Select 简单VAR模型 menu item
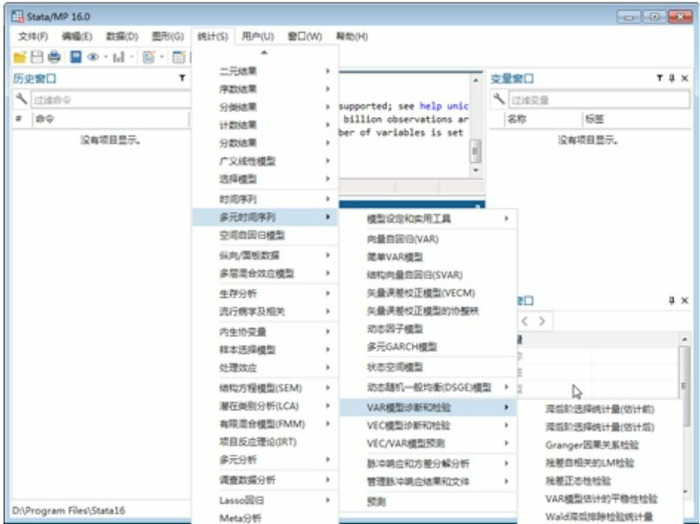The width and height of the screenshot is (700, 524). pos(428,257)
